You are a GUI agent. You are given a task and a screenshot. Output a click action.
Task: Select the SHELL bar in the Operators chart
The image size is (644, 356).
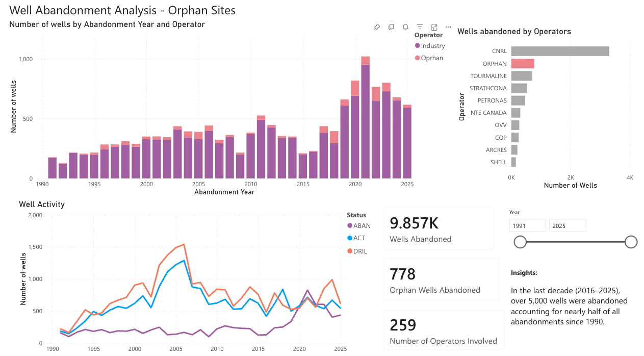[x=513, y=162]
